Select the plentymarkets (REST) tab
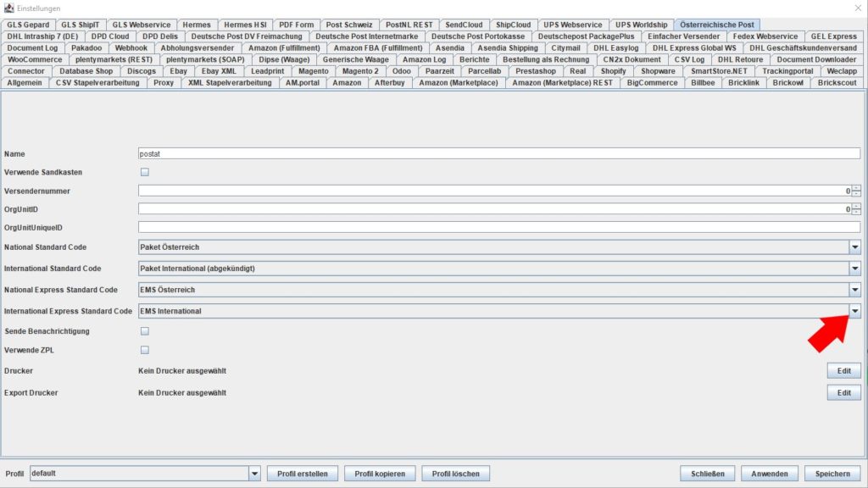This screenshot has width=868, height=488. pos(114,59)
